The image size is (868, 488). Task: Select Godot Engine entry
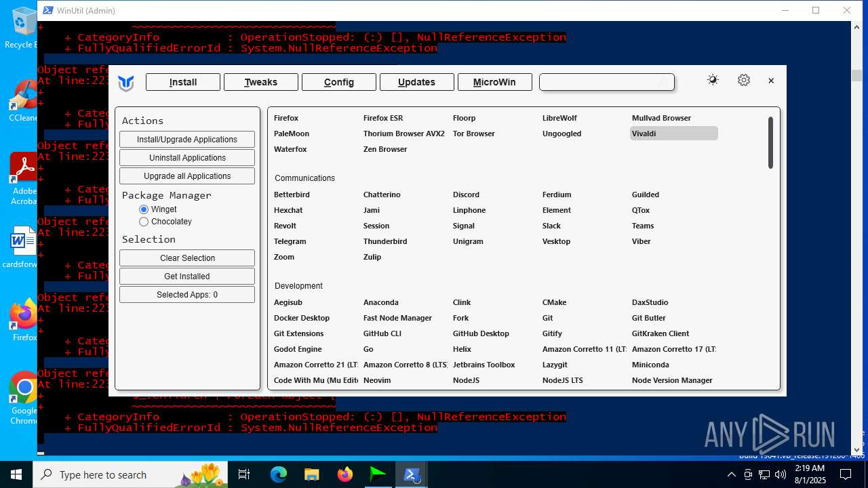click(298, 349)
